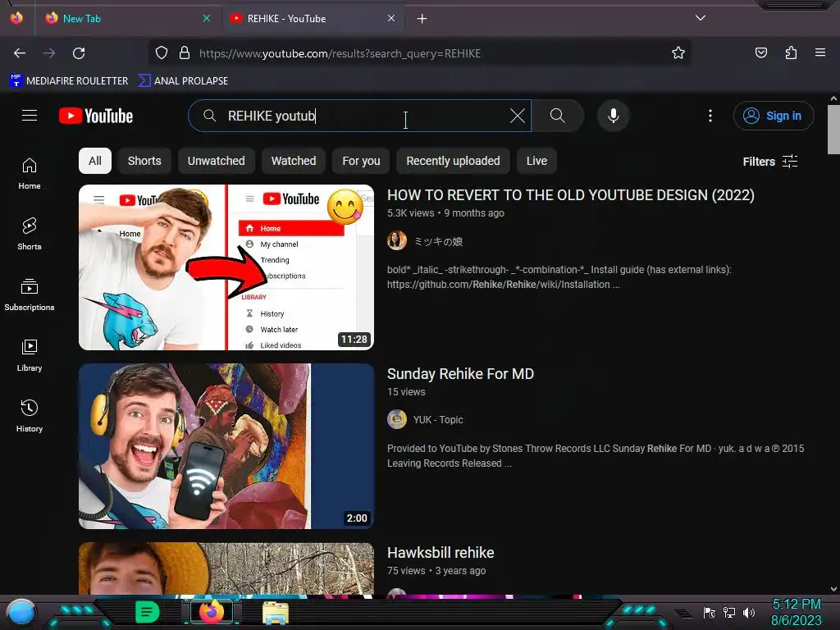Open Library in the YouTube sidebar
This screenshot has height=630, width=840.
click(30, 355)
